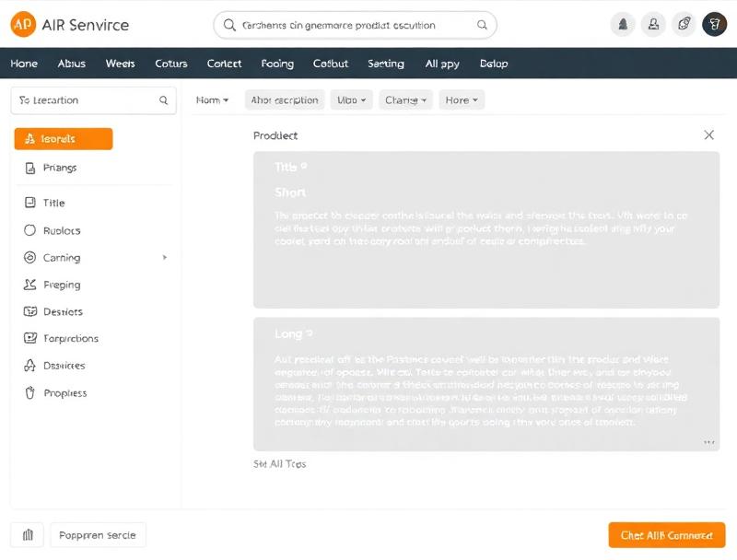
Task: Click into the top main search field
Action: (x=355, y=25)
